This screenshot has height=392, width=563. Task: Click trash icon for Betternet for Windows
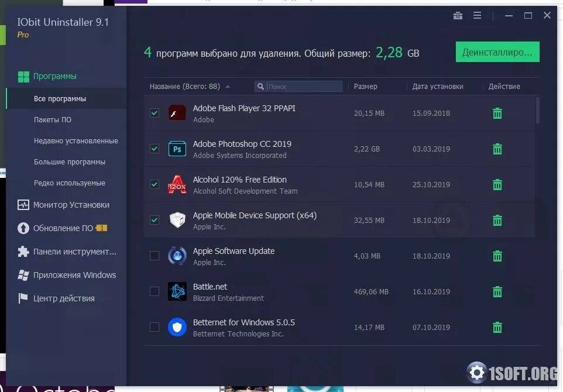tap(497, 328)
